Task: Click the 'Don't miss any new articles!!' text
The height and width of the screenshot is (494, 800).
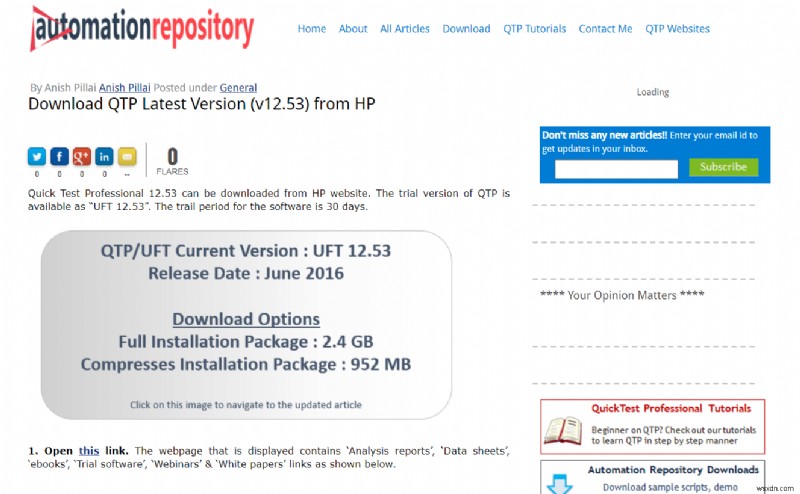Action: [605, 135]
